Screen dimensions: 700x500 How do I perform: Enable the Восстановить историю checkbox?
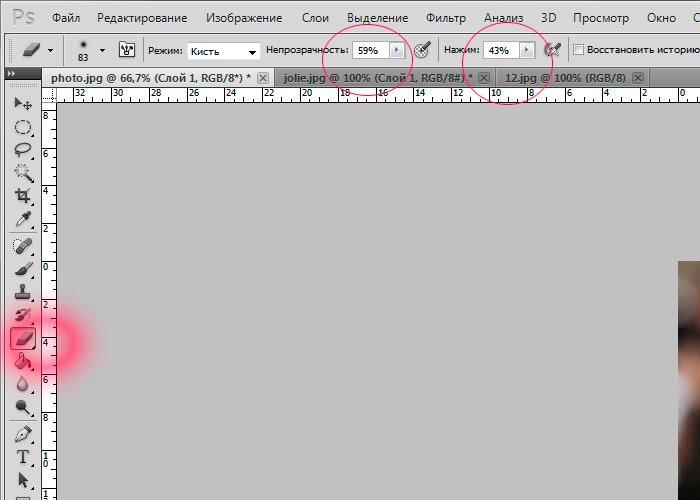578,50
